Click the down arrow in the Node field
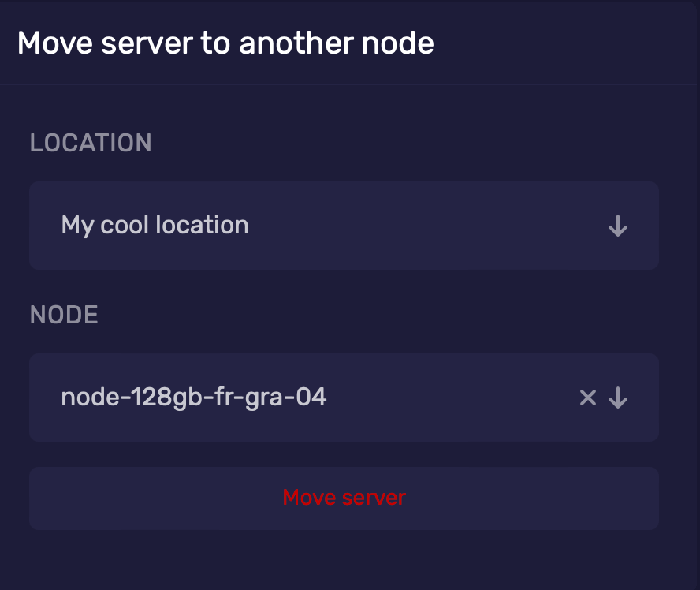 click(618, 398)
